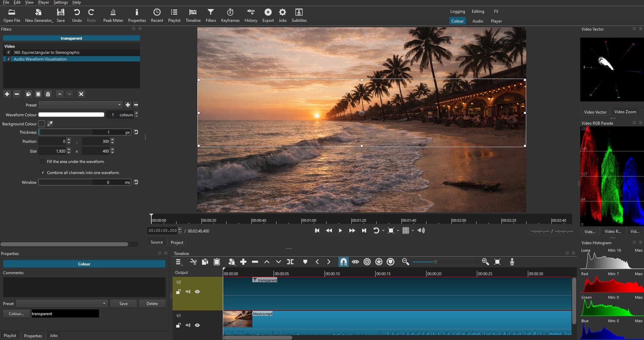The height and width of the screenshot is (340, 644).
Task: Open the filter Preset dropdown
Action: point(80,105)
